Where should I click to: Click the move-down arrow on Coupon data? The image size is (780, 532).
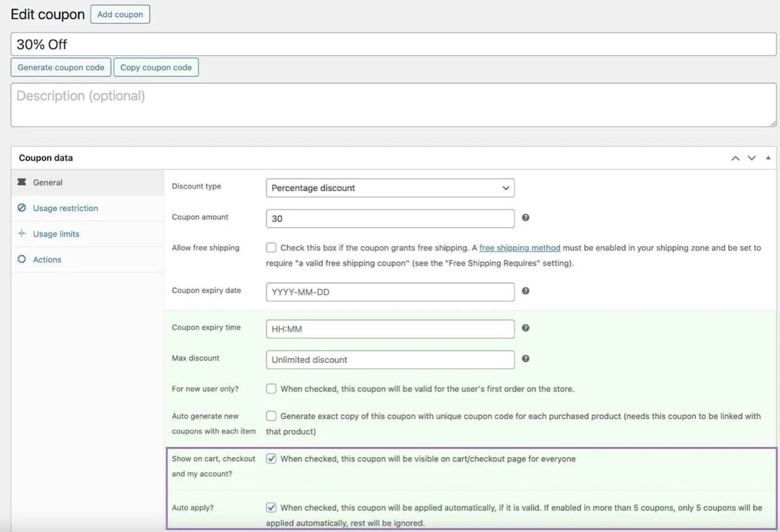pyautogui.click(x=751, y=158)
